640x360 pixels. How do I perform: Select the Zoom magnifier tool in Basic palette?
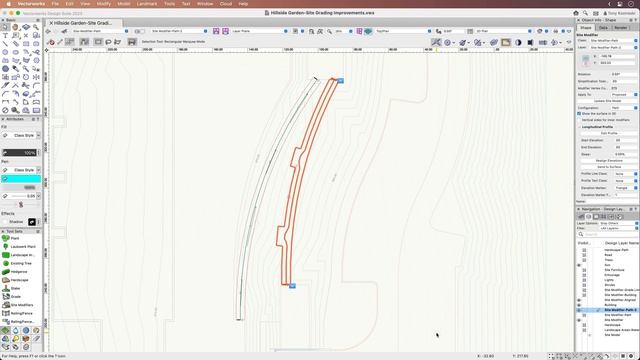pos(36,27)
